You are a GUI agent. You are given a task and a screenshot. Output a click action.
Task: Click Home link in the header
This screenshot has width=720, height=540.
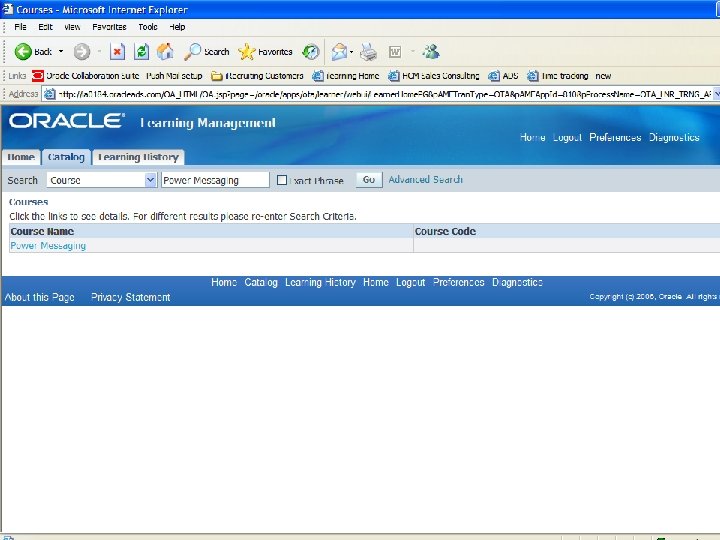pos(532,137)
